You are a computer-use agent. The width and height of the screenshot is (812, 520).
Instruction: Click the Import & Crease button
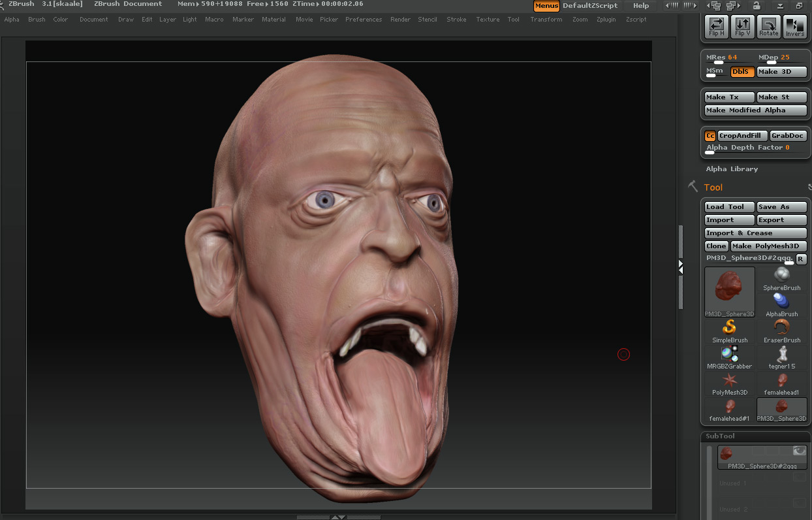click(756, 233)
